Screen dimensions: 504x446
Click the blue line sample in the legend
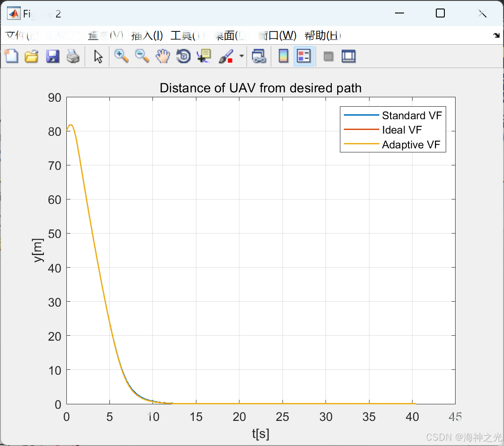coord(361,115)
